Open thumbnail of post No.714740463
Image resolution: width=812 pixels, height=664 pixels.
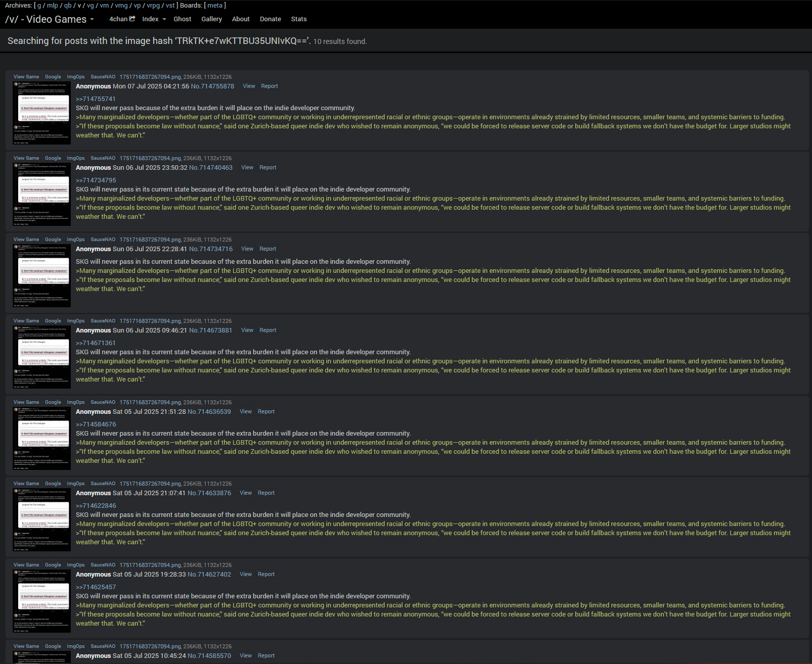tap(41, 195)
